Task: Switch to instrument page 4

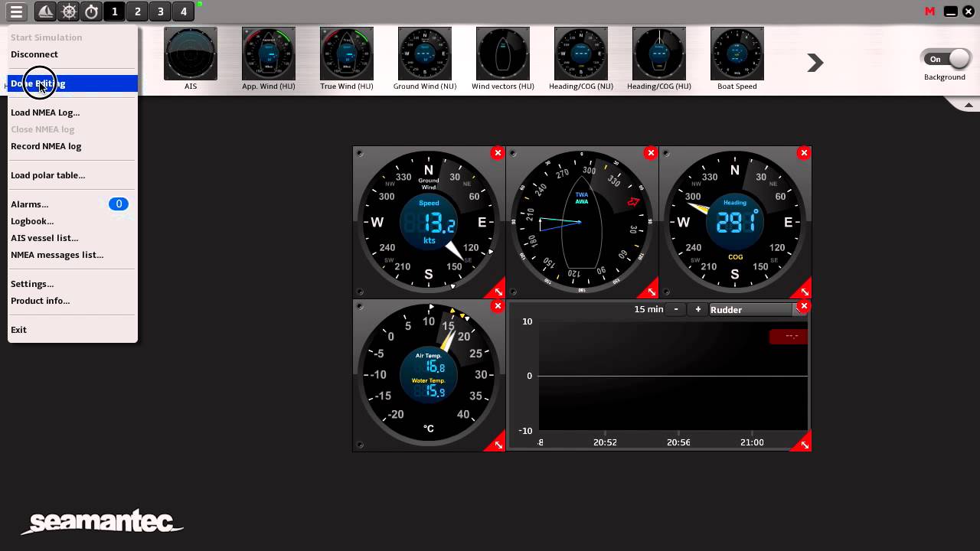Action: coord(184,11)
